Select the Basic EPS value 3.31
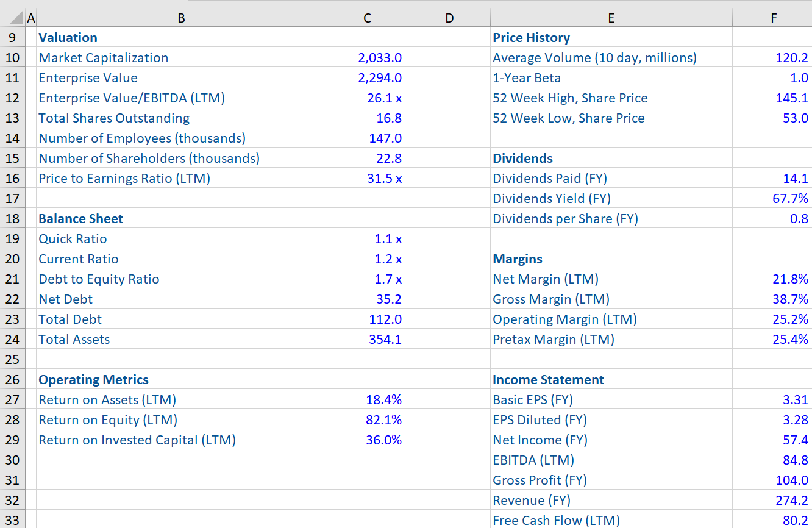812x528 pixels. [x=795, y=400]
